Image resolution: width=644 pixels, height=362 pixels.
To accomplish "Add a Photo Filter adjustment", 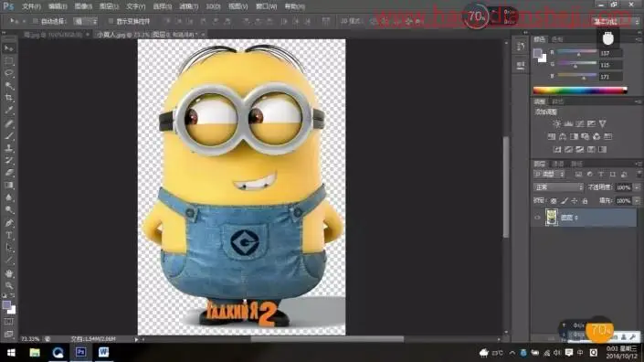I will click(586, 136).
